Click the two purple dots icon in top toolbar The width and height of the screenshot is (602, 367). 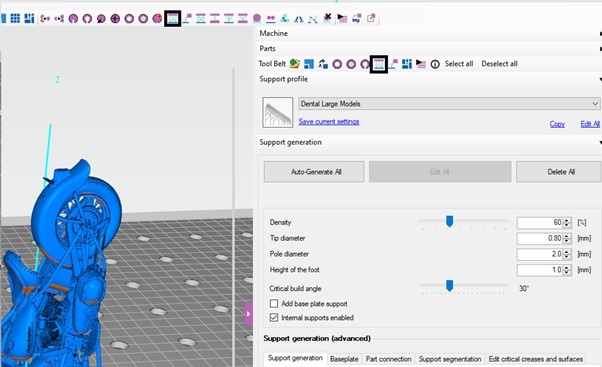(271, 18)
